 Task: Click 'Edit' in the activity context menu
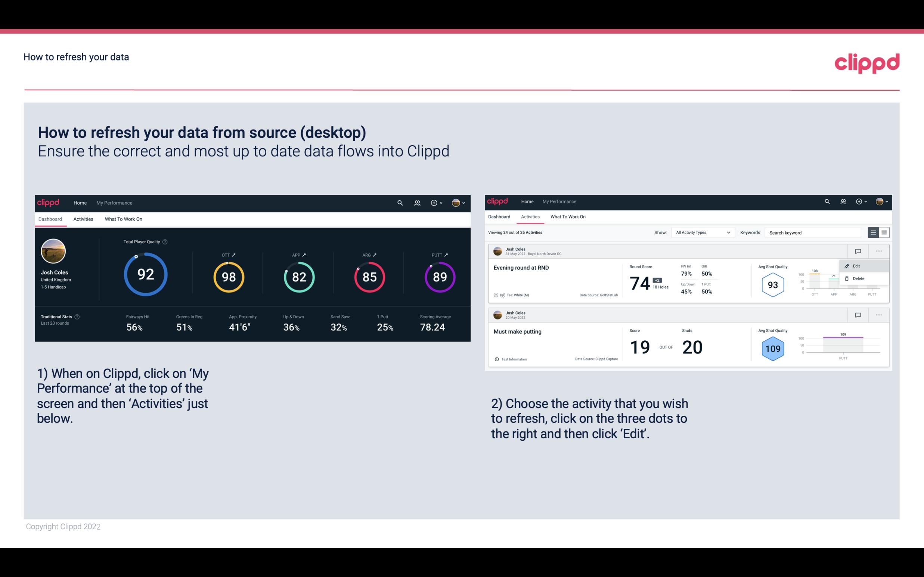click(x=858, y=266)
